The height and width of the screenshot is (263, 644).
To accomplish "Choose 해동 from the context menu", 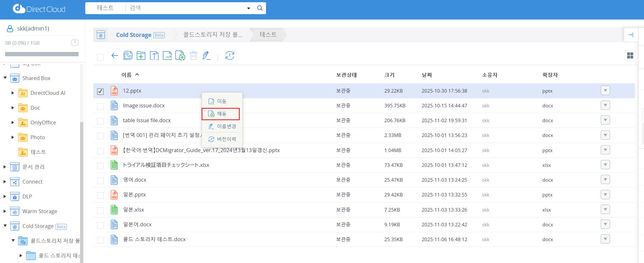I will (221, 114).
